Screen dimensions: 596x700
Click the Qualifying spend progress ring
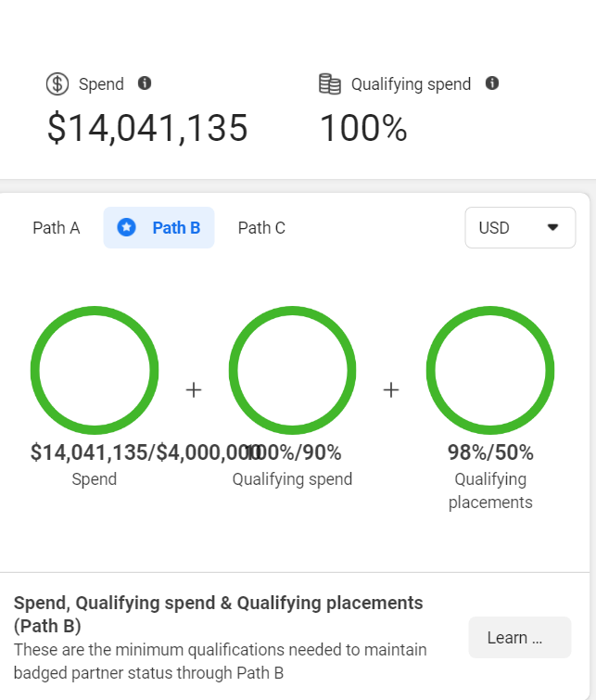click(292, 370)
